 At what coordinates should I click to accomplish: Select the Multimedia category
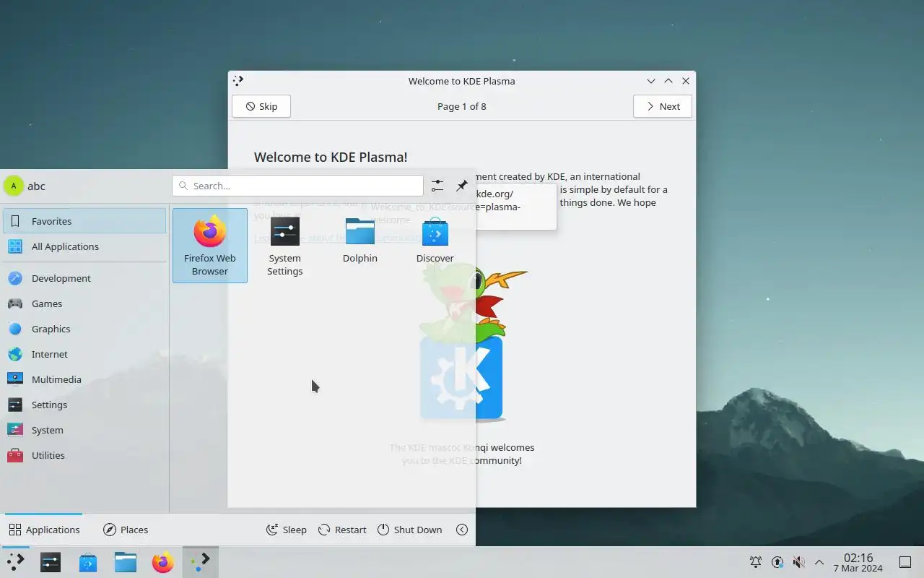(x=84, y=379)
